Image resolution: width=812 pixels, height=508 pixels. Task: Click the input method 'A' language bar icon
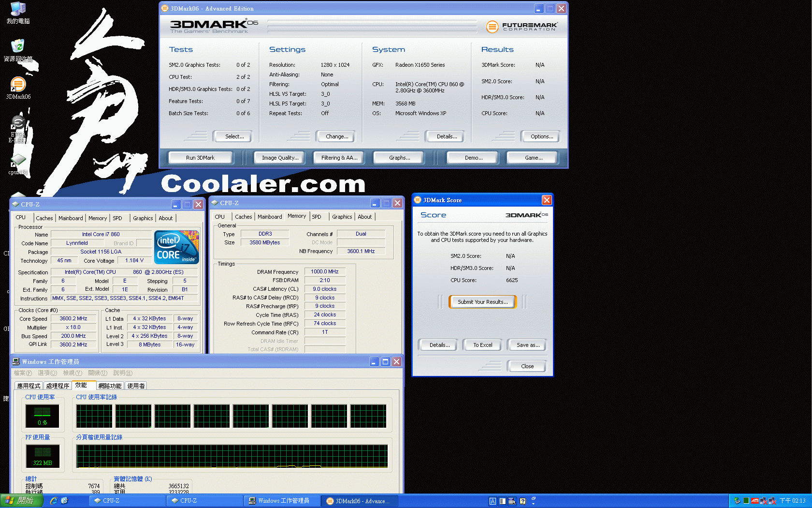point(493,501)
